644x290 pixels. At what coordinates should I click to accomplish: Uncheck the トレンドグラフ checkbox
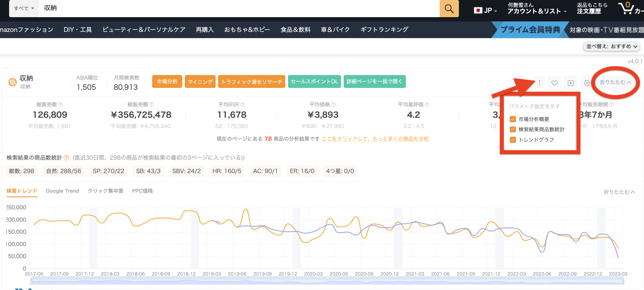(513, 140)
